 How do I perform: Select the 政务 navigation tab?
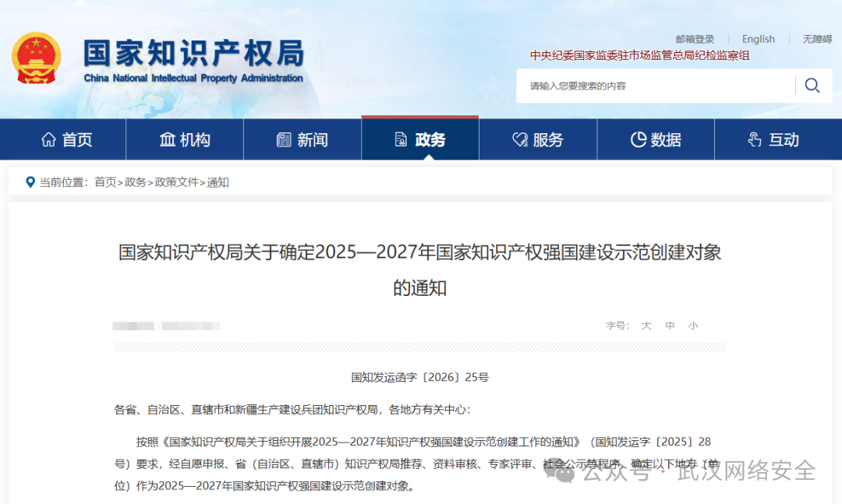(x=420, y=139)
